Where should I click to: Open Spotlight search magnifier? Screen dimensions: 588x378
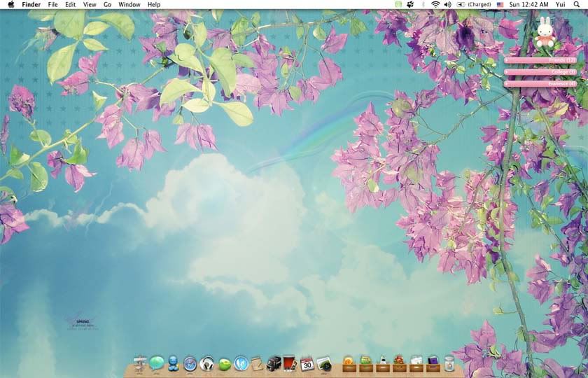pos(577,4)
